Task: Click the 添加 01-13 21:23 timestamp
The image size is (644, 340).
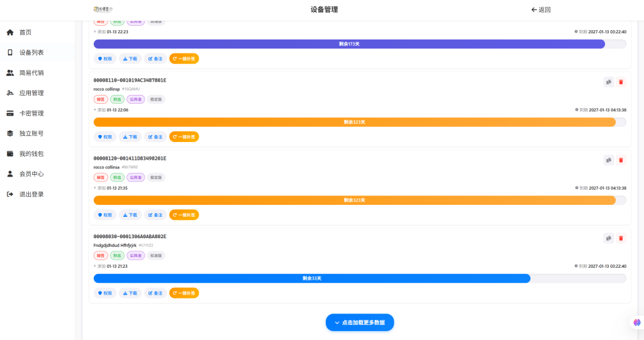Action: click(111, 266)
